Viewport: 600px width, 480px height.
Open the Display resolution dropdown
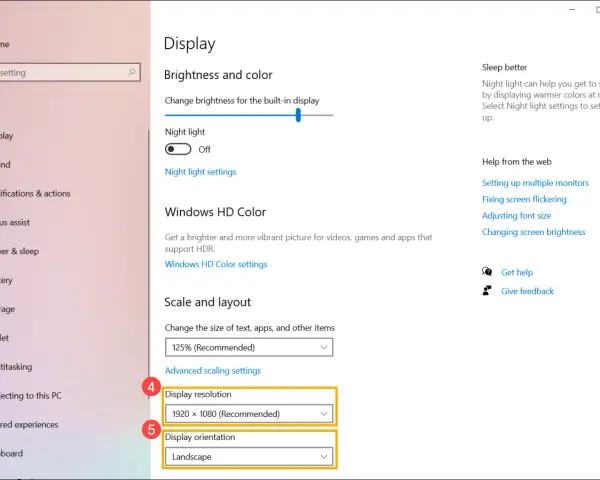249,414
